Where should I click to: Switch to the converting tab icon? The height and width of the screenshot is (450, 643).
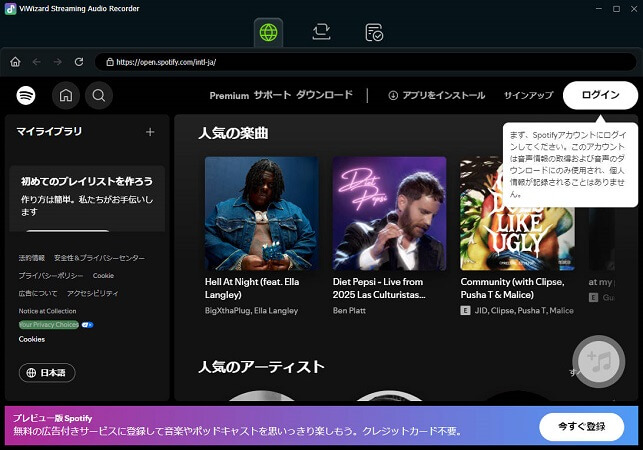pos(321,32)
